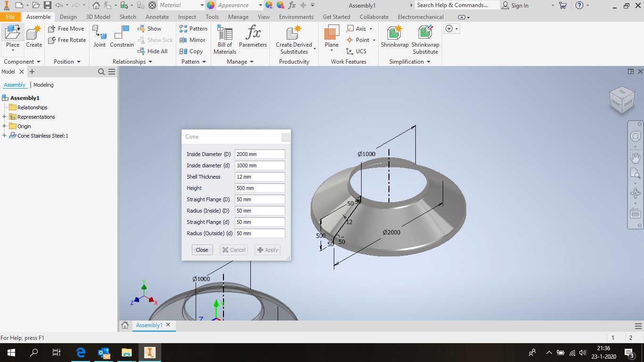The width and height of the screenshot is (644, 362).
Task: Open the fx Parameters tool
Action: (253, 36)
